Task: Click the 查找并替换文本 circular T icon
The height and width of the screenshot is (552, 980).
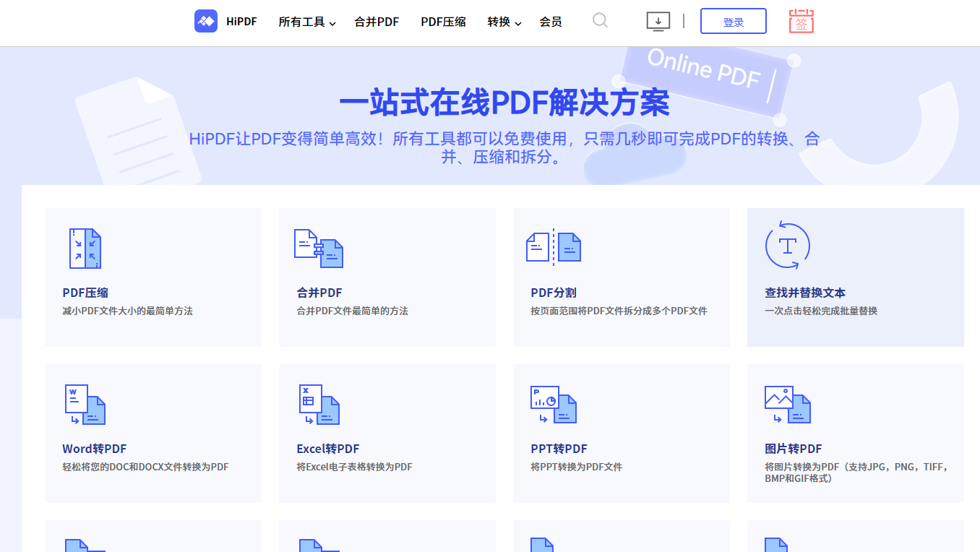Action: (787, 246)
